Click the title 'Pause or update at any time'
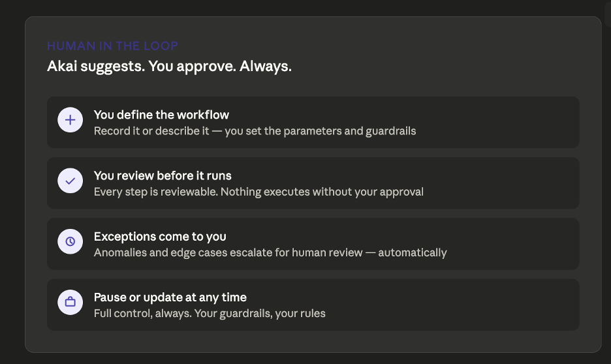 170,297
